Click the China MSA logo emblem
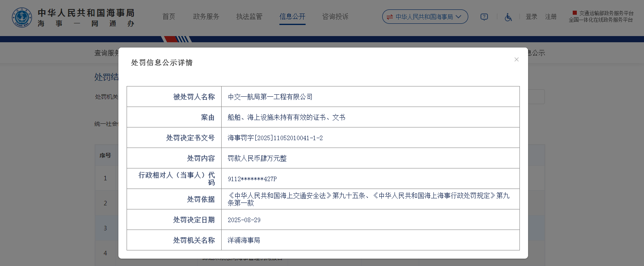Image resolution: width=644 pixels, height=266 pixels. [22, 17]
